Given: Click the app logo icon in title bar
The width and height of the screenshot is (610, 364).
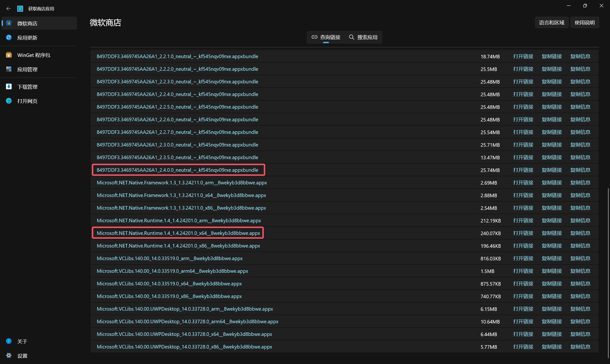Looking at the screenshot, I should 20,9.
